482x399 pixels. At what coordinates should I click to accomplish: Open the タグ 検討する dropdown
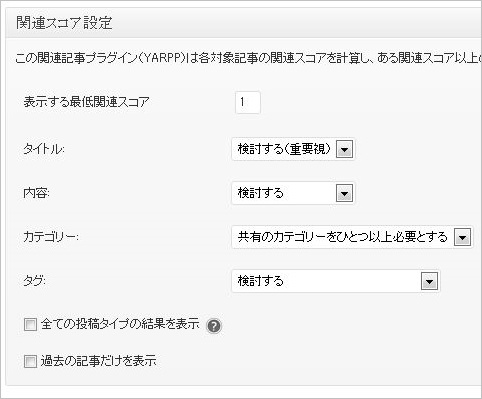[336, 282]
